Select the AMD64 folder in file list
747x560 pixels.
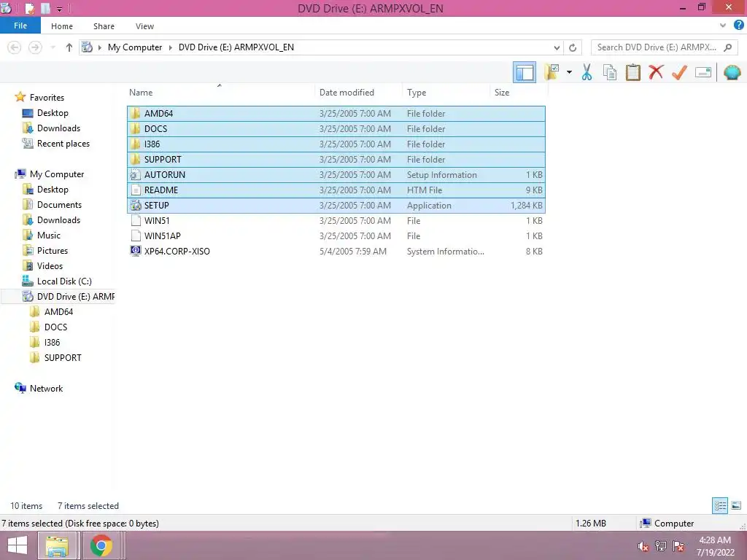(x=336, y=113)
